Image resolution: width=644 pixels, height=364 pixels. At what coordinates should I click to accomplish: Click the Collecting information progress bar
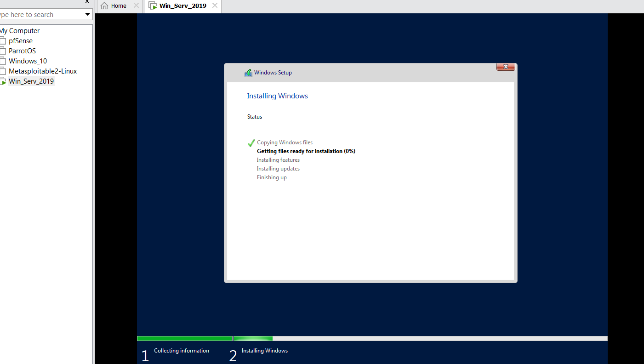(185, 338)
